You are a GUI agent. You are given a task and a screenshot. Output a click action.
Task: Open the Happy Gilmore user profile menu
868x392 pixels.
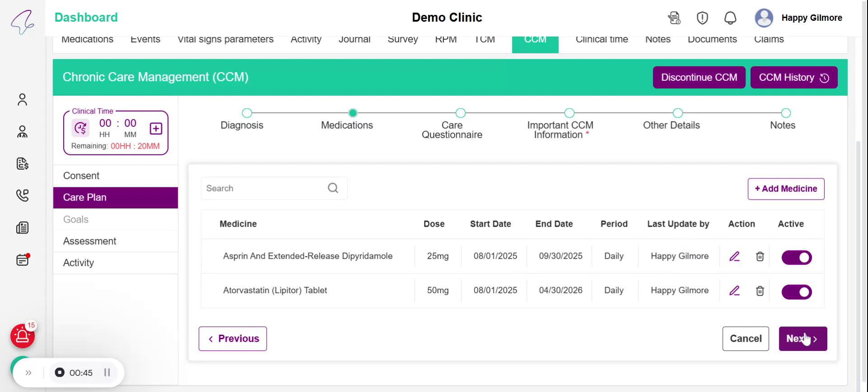798,18
